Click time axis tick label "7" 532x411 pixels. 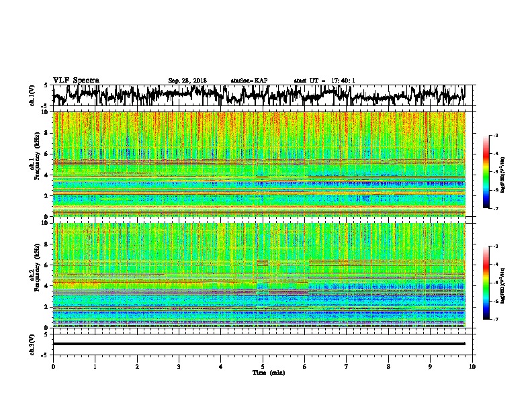pyautogui.click(x=347, y=367)
